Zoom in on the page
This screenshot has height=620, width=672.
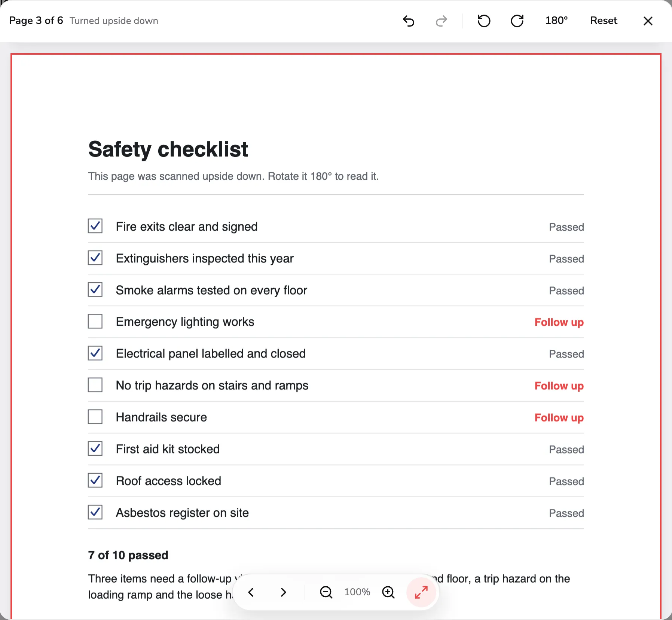click(x=388, y=592)
